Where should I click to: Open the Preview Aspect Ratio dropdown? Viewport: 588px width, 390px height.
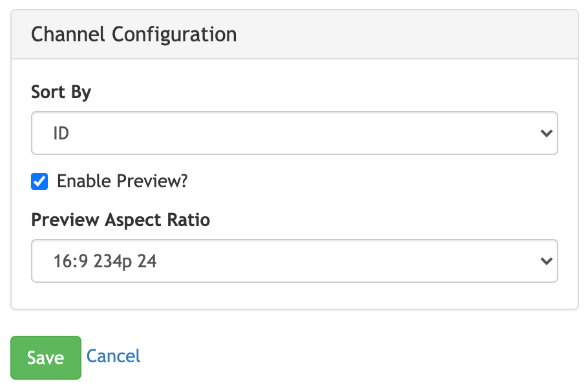pos(294,262)
